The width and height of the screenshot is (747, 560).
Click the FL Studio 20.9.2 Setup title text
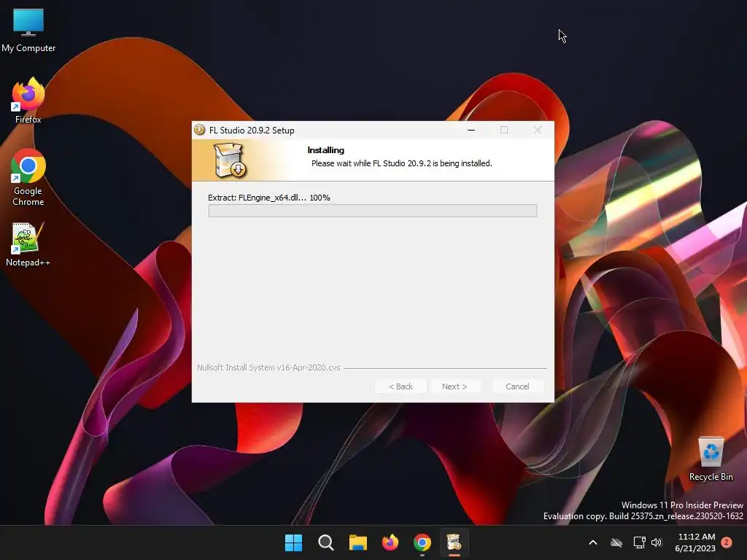[x=252, y=131]
